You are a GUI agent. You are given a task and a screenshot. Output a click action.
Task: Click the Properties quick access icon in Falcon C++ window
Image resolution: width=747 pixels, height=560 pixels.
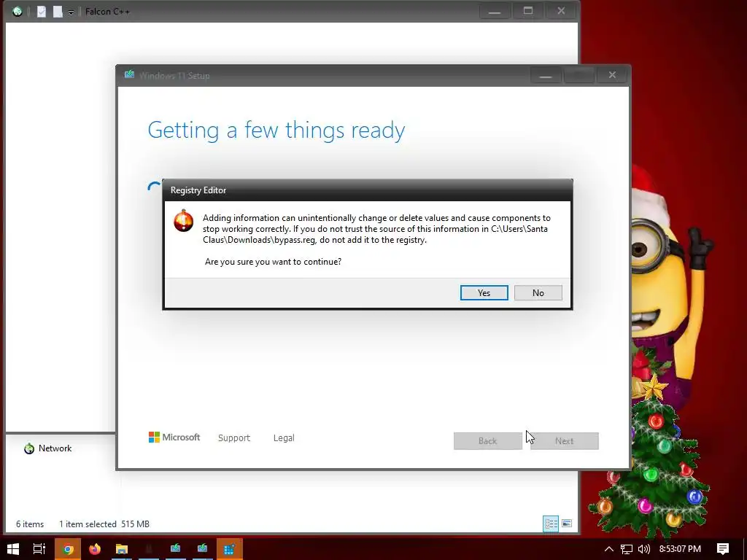tap(42, 12)
